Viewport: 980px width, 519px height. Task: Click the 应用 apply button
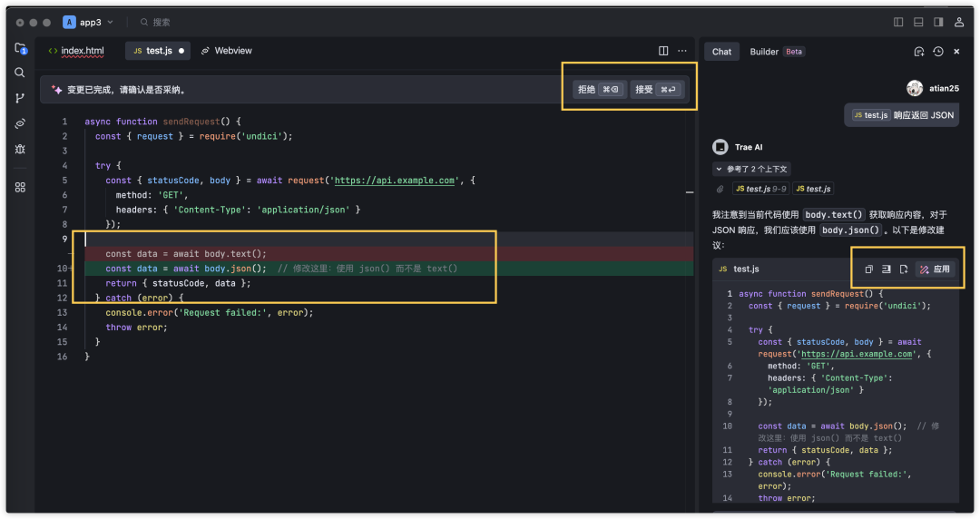point(935,269)
